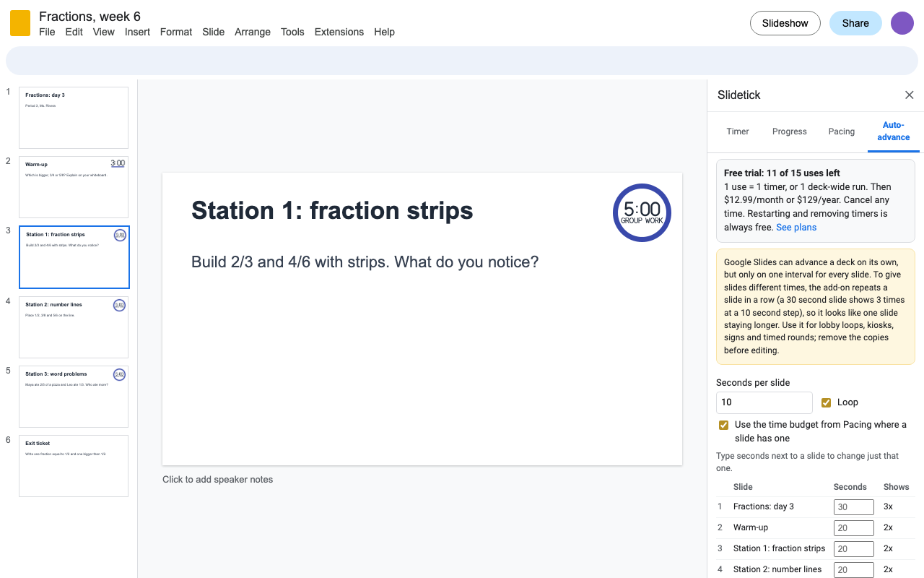Viewport: 924px width, 578px height.
Task: Switch to the Timer tab
Action: pos(738,131)
